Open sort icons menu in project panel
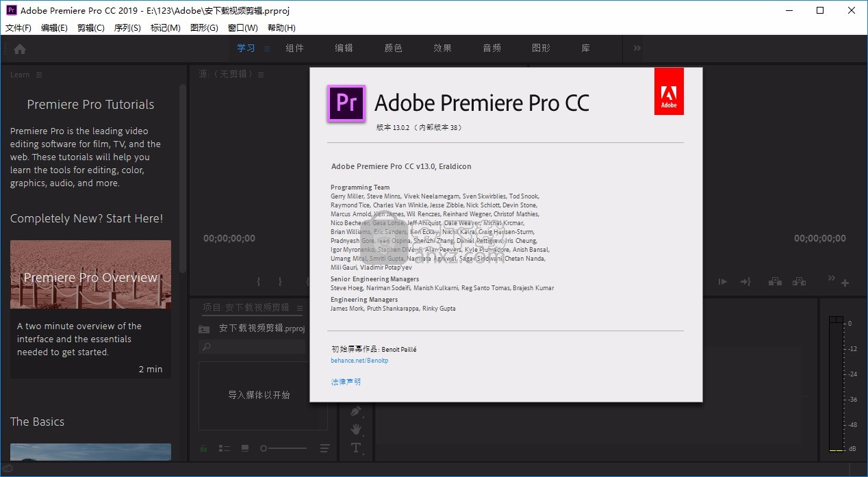868x477 pixels. 325,448
